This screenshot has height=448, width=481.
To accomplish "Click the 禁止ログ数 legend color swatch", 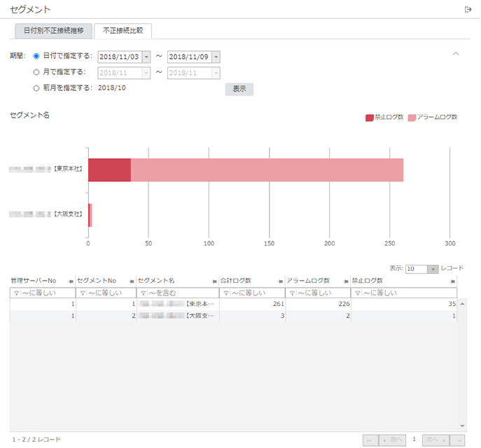I will 370,118.
